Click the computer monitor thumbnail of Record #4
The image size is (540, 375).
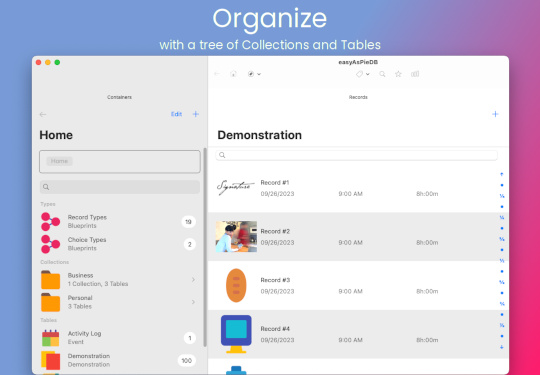click(236, 334)
